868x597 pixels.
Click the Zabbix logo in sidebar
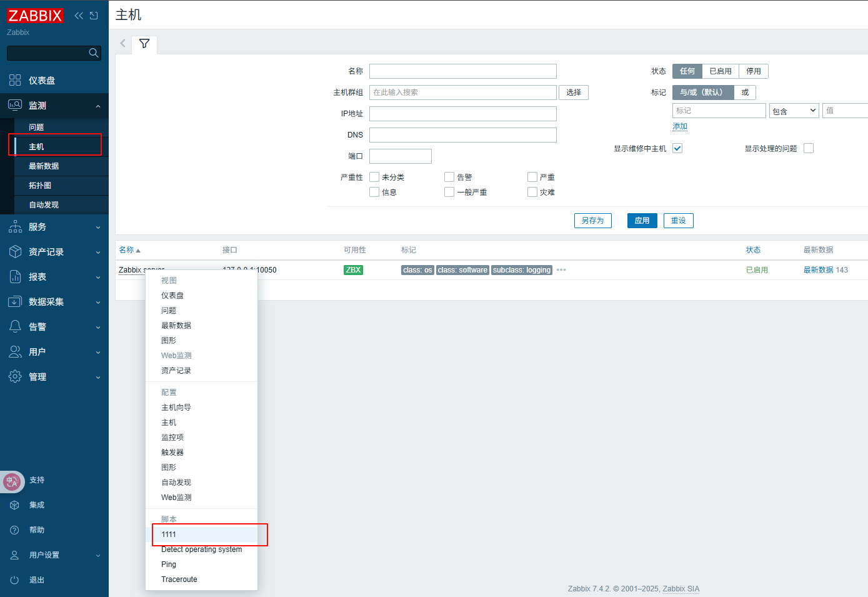point(35,16)
